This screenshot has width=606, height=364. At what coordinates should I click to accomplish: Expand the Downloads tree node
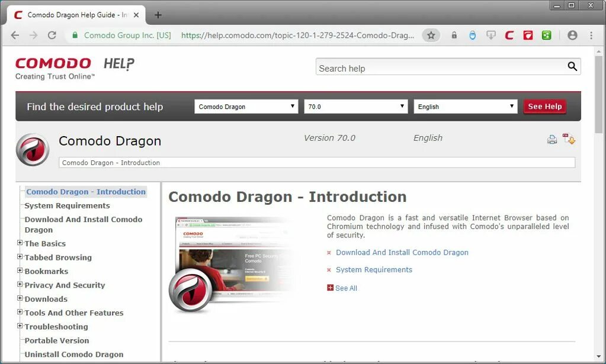pyautogui.click(x=20, y=298)
